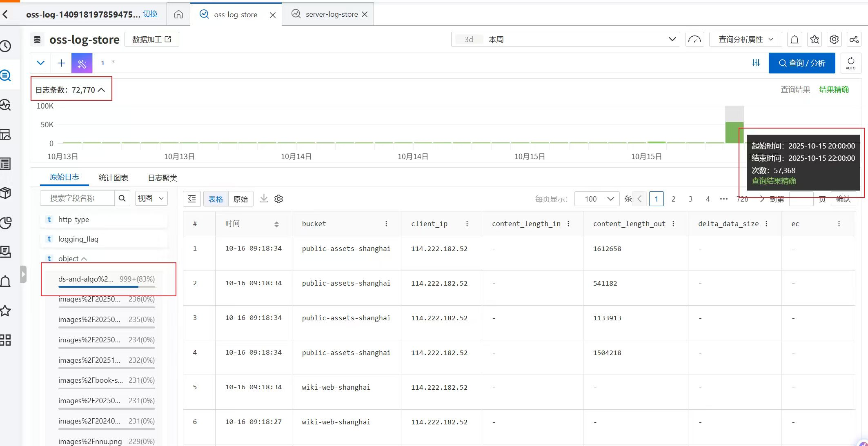Open the server-log-store tab
This screenshot has width=868, height=446.
(x=331, y=14)
